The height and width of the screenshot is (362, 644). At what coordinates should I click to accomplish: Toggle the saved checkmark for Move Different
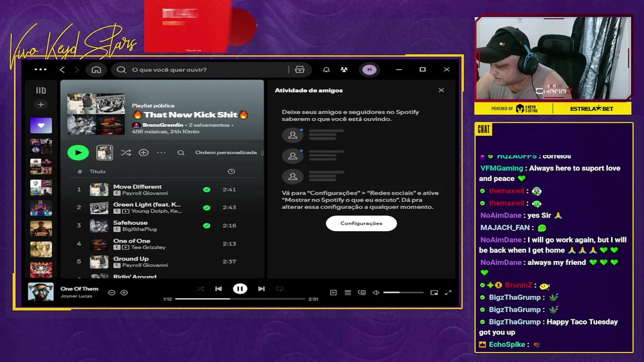(x=206, y=190)
